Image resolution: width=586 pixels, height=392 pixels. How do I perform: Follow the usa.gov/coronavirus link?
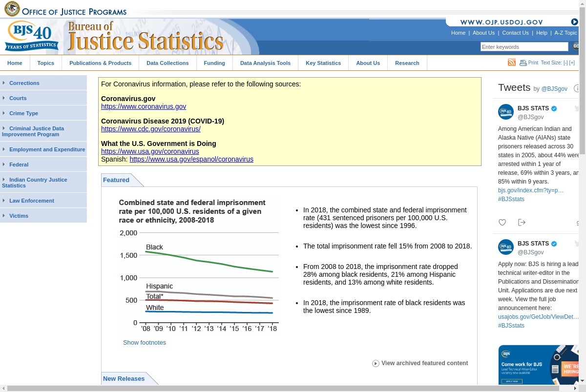[x=150, y=151]
